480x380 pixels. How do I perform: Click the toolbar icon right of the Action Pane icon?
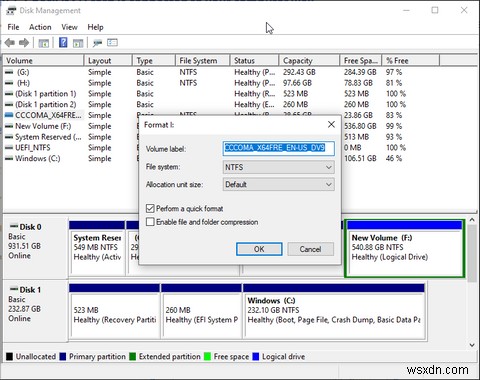click(x=97, y=43)
